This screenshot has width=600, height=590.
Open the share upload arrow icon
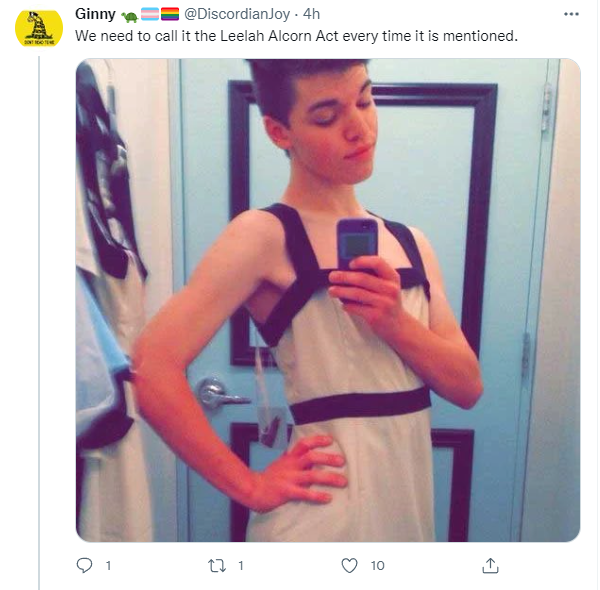pyautogui.click(x=490, y=566)
